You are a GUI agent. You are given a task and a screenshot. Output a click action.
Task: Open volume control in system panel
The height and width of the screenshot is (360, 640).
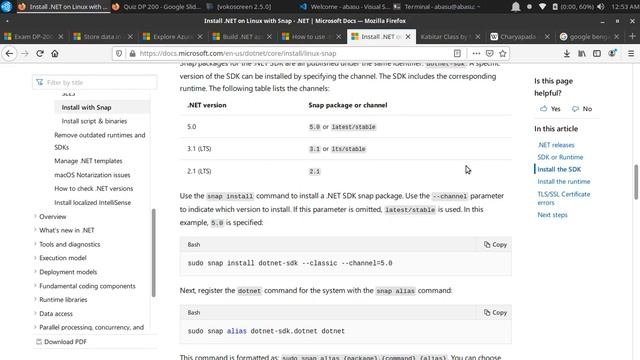tap(601, 7)
